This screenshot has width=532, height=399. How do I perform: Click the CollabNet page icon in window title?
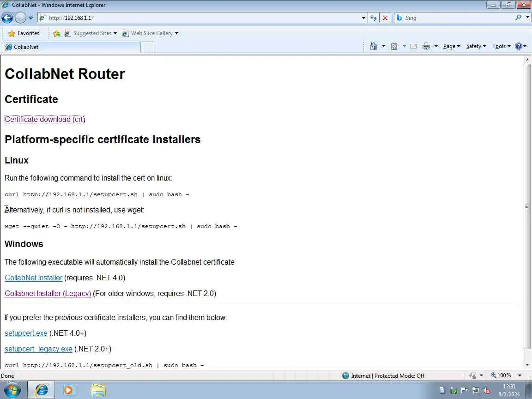point(5,5)
